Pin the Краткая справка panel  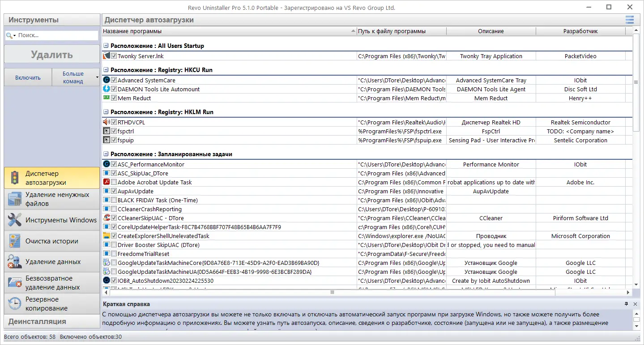pos(627,304)
